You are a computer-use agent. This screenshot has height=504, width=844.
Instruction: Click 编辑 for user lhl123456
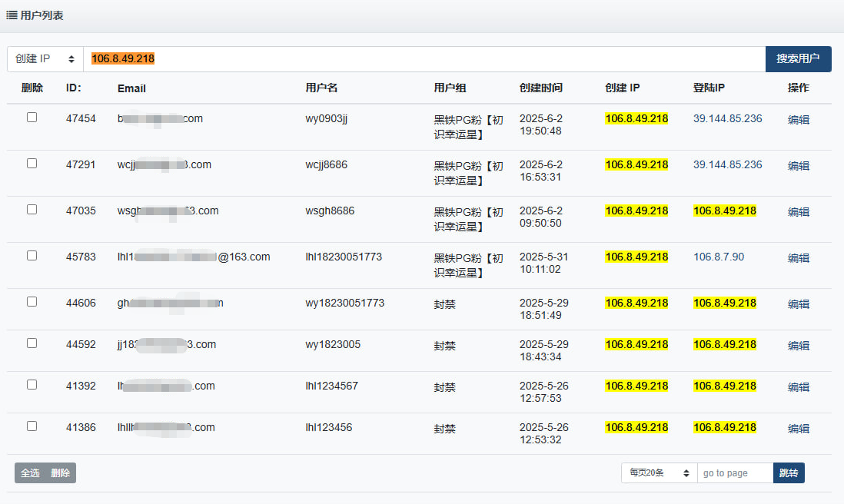point(798,428)
